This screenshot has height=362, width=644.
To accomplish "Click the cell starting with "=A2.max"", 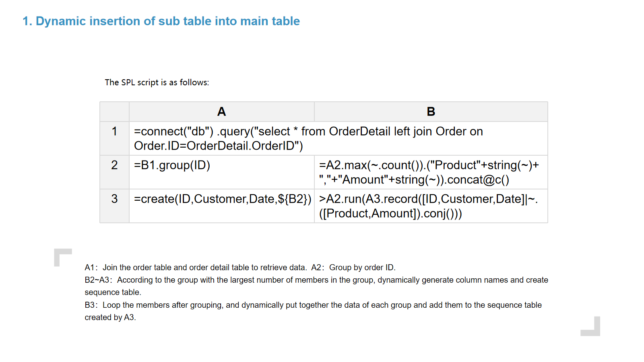I will click(x=429, y=172).
